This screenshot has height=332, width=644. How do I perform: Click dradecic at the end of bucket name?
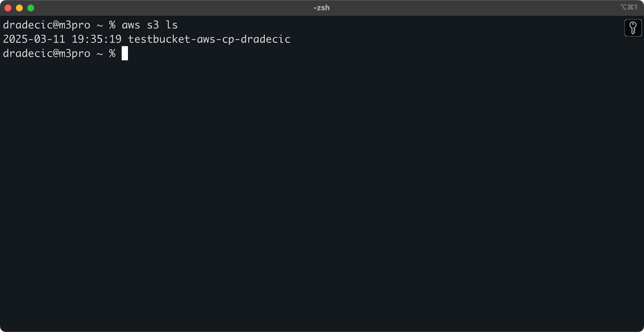[x=266, y=39]
